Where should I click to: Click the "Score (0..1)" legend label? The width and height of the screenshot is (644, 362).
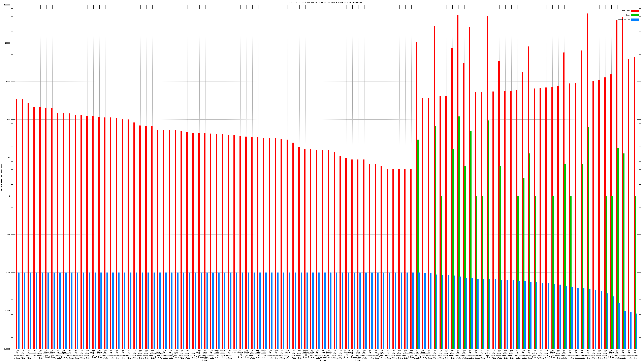(624, 20)
